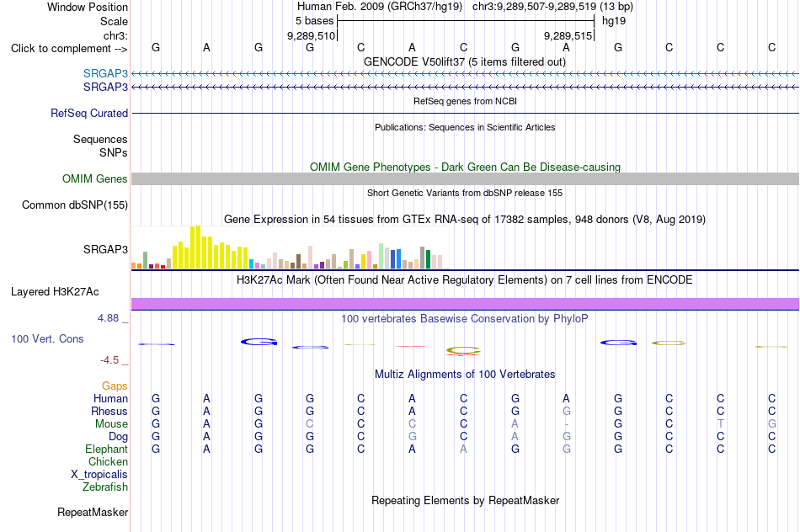Open the 100 Vert. Cons track label

[47, 338]
